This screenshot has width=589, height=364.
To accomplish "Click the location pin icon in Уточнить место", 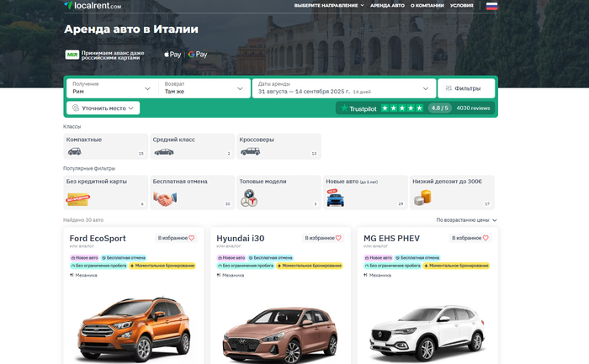I will [x=76, y=108].
